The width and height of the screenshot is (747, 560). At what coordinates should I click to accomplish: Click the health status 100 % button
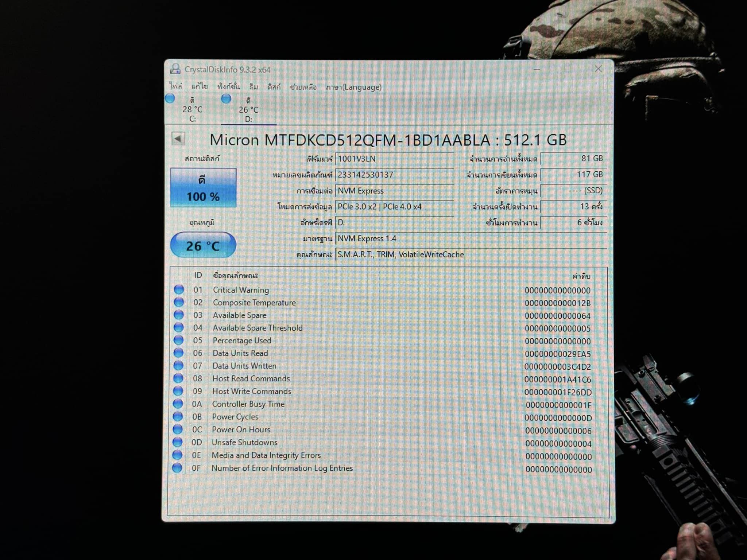coord(203,188)
